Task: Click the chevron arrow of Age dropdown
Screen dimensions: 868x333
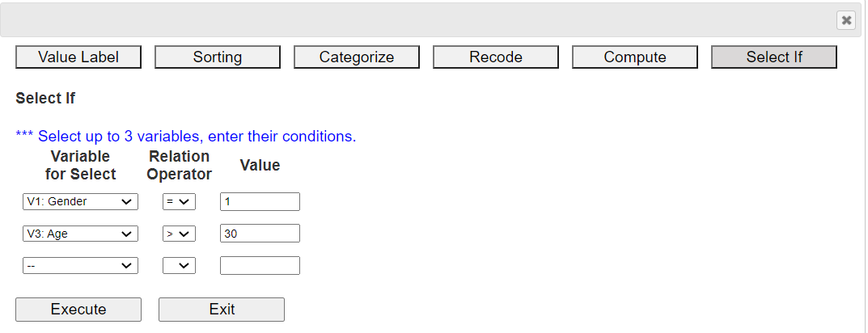Action: [x=126, y=234]
